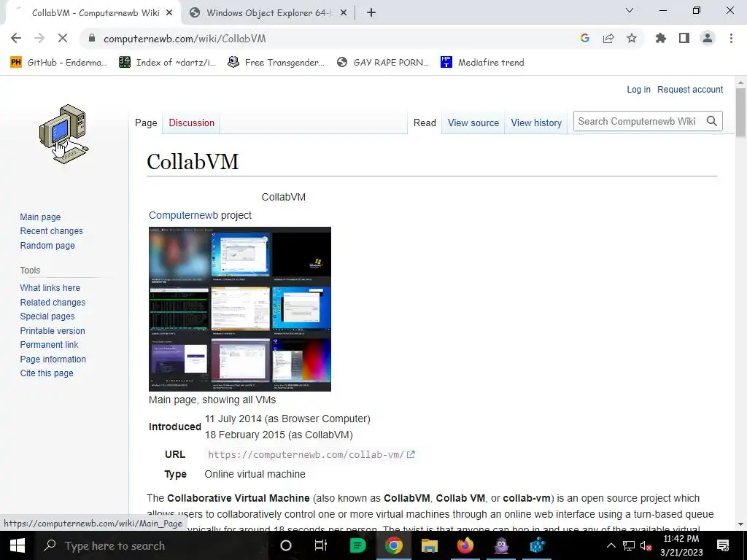
Task: Open the taskbar clock and date
Action: coord(681,545)
